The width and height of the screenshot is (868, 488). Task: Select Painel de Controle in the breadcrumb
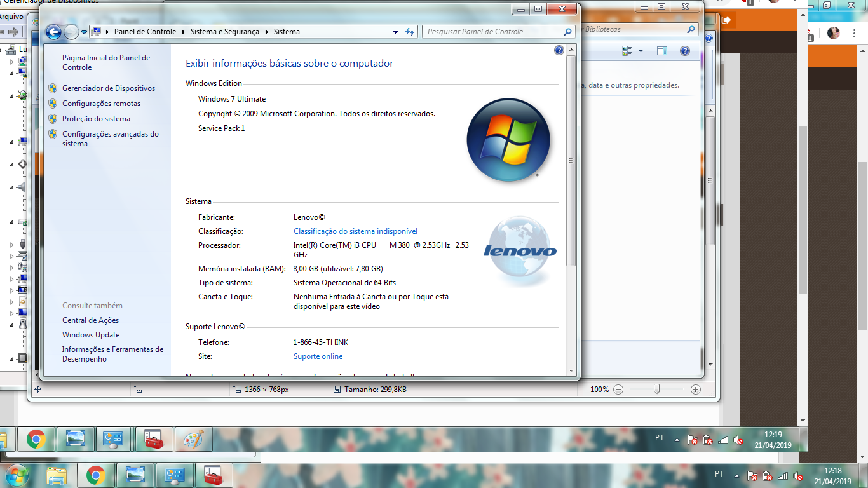(145, 32)
